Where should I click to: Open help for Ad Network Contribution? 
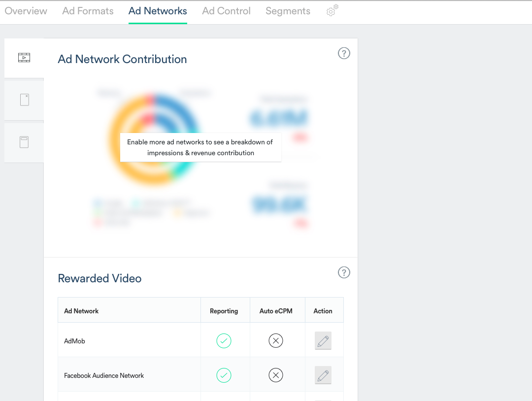click(x=344, y=53)
